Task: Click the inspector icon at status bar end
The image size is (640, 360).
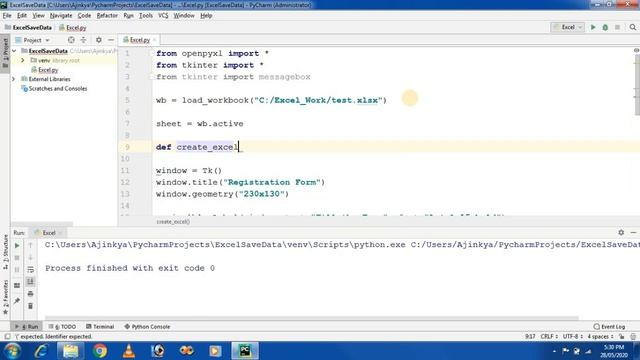Action: tap(633, 337)
